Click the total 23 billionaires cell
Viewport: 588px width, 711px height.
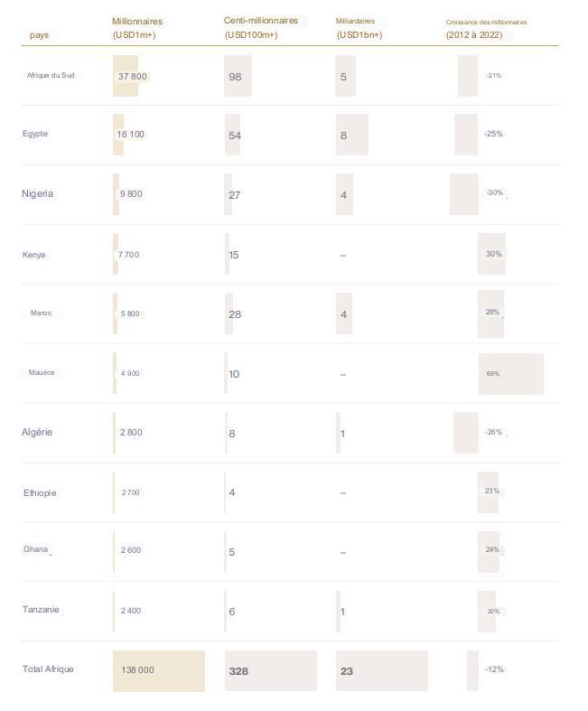tap(382, 671)
